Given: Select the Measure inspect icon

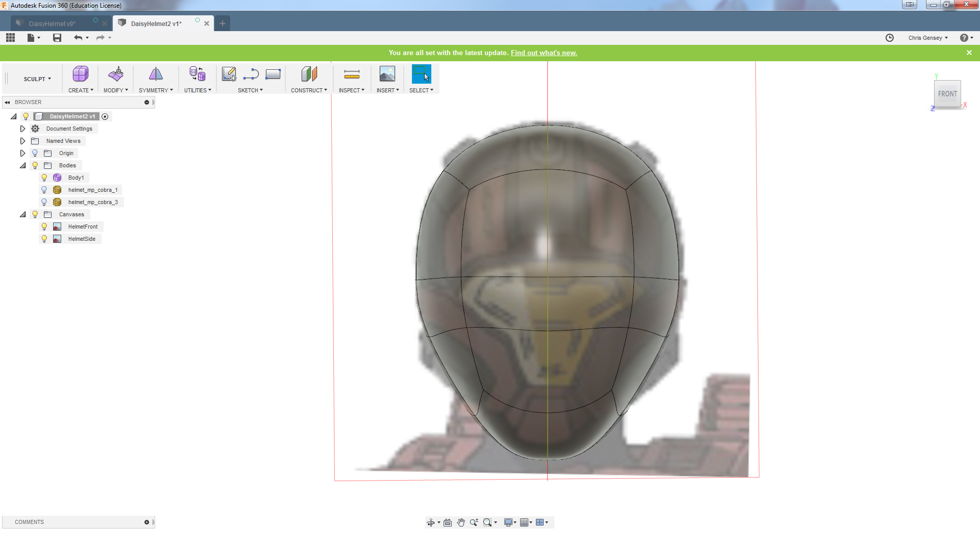Looking at the screenshot, I should pyautogui.click(x=352, y=74).
